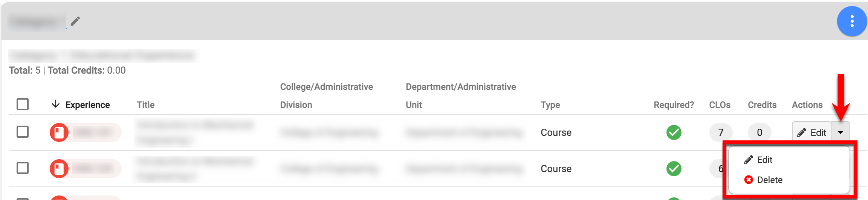Image resolution: width=868 pixels, height=200 pixels.
Task: Click the sort arrow beside Experience header
Action: [56, 104]
